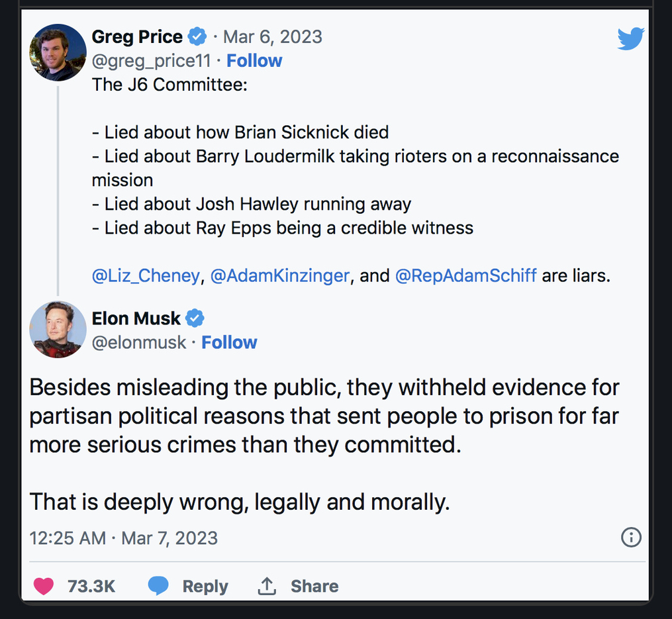Click the Twitter bird logo icon
672x619 pixels.
[x=630, y=38]
